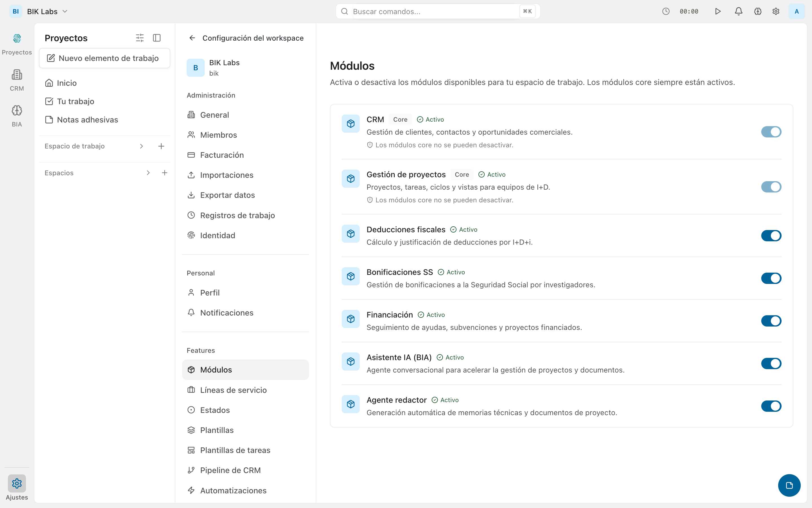
Task: Open Líneas de servicio settings
Action: [x=245, y=390]
